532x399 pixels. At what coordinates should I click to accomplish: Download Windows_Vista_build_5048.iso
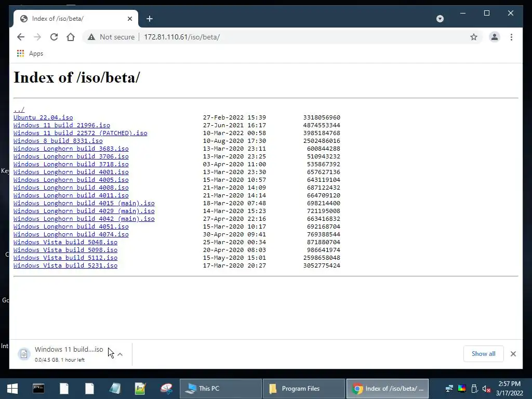pos(65,242)
